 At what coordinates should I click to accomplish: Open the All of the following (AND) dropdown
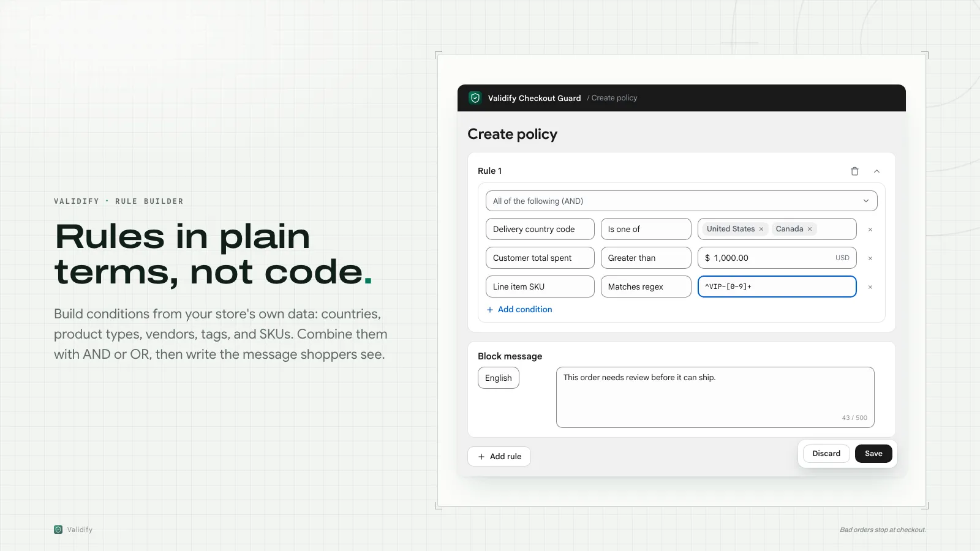(x=681, y=201)
